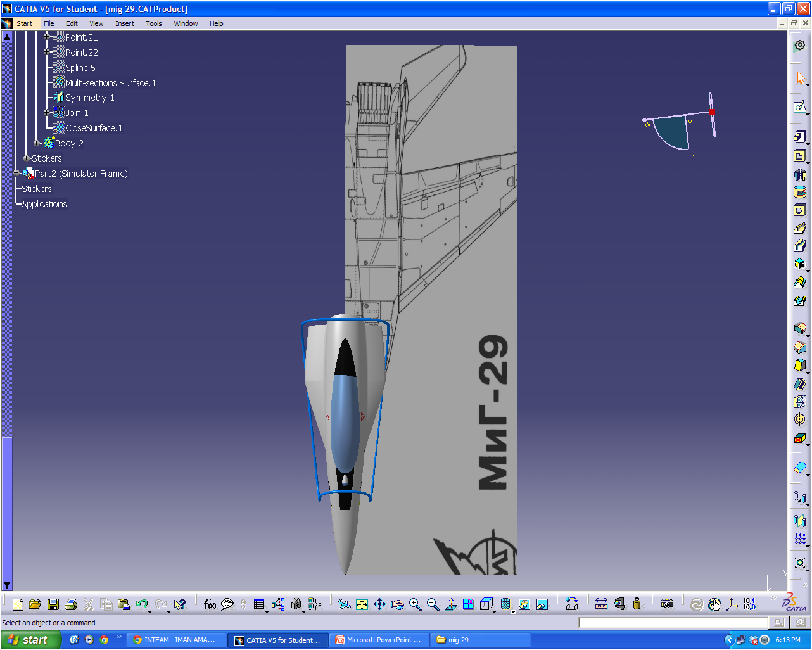Open the Help menu
Screen dimensions: 812x650
point(216,23)
